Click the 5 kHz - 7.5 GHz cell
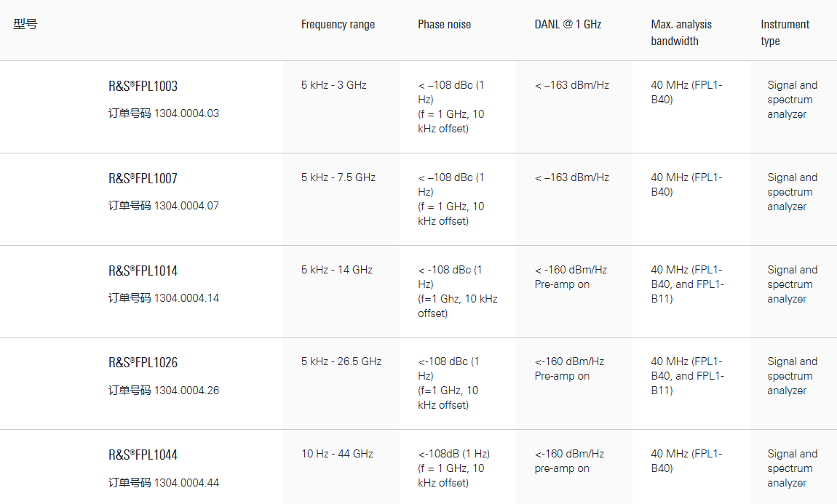The image size is (837, 504). [338, 177]
